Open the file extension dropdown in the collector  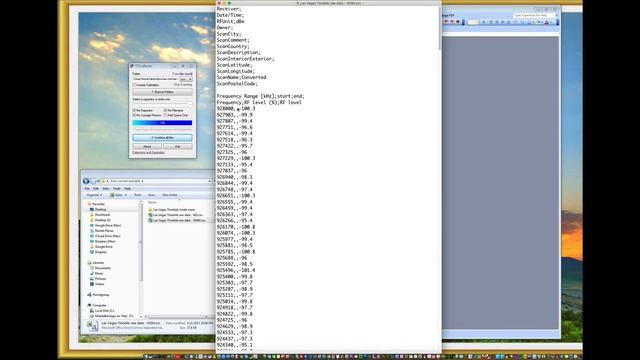[x=186, y=79]
